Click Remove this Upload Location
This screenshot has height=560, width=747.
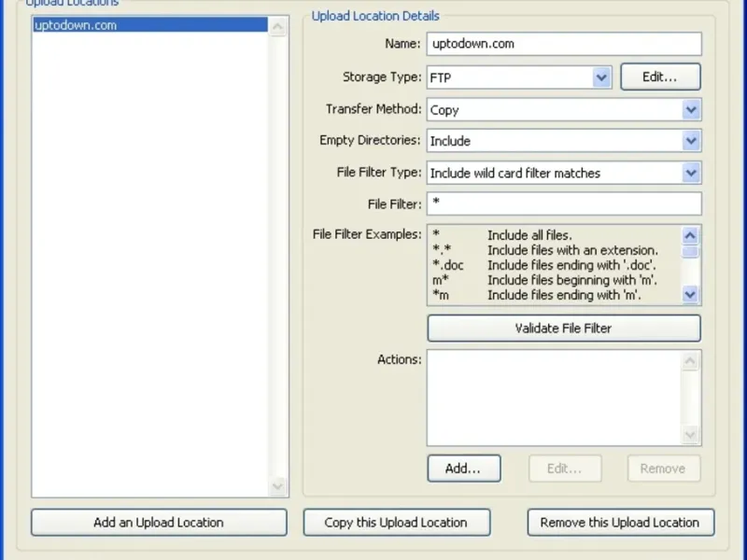(621, 523)
